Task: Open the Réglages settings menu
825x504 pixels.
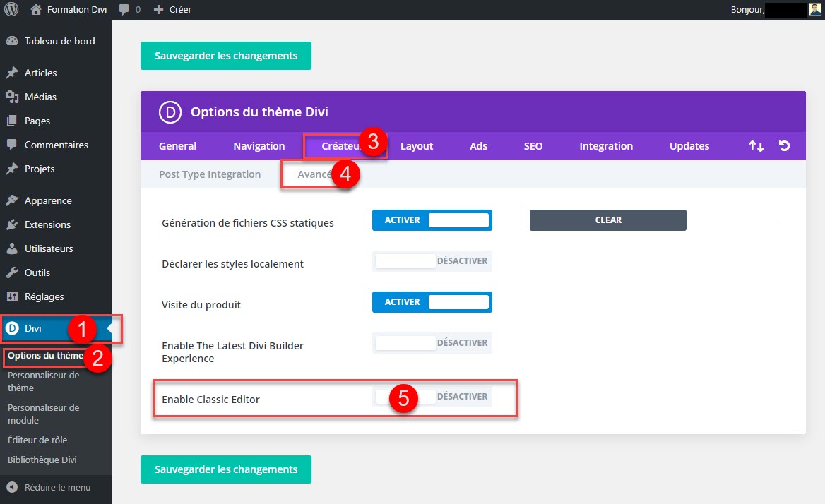Action: tap(44, 296)
